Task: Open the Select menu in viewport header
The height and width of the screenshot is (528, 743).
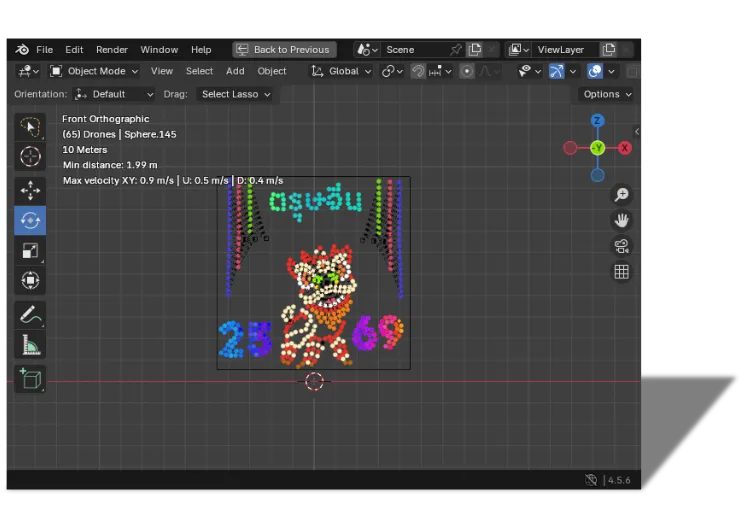Action: 199,71
